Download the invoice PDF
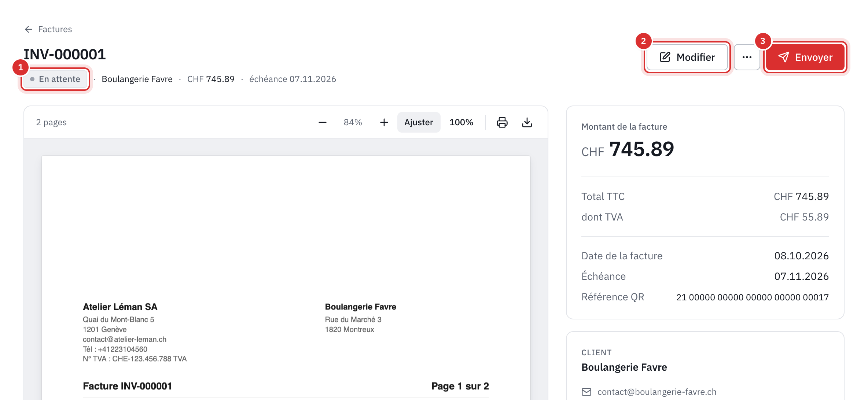This screenshot has width=868, height=400. coord(527,122)
